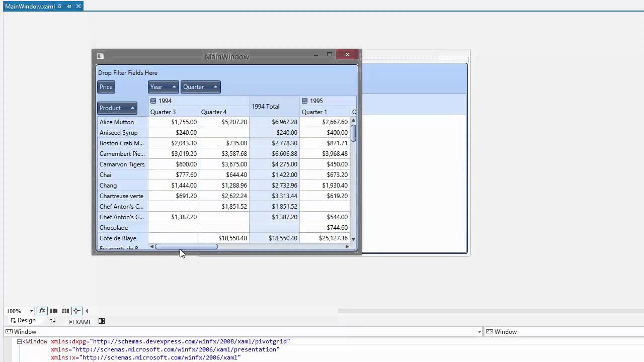
Task: Click the vertical scrollbar thumb in pivot grid
Action: click(x=353, y=133)
